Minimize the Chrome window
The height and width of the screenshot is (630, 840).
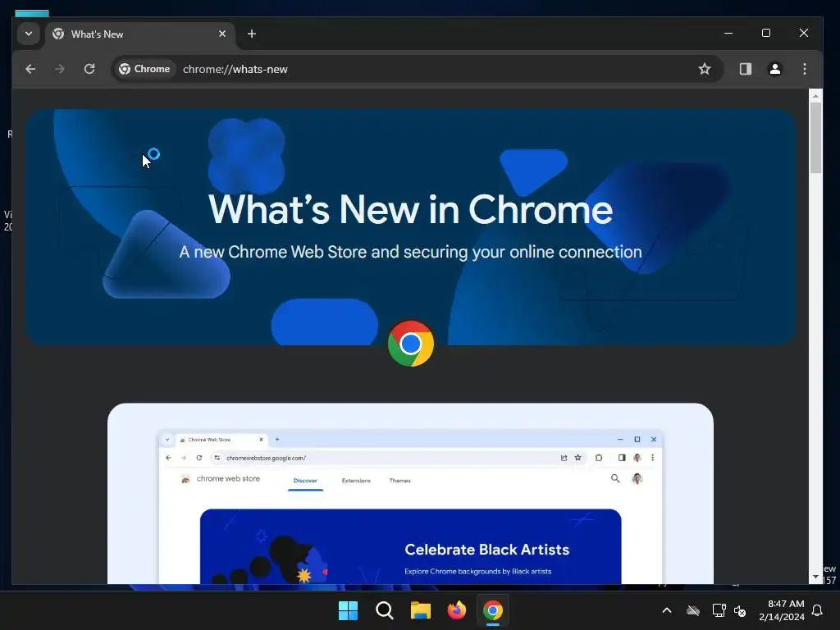pyautogui.click(x=728, y=33)
